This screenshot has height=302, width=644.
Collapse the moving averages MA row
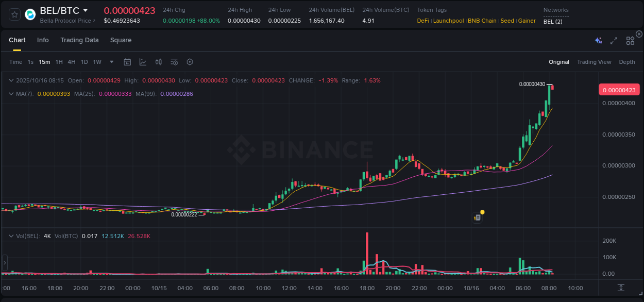coord(11,94)
